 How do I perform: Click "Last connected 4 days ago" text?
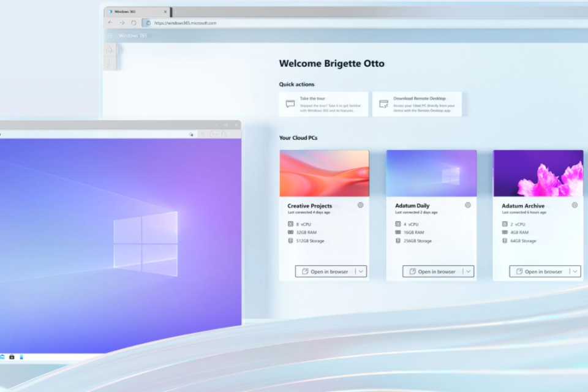pyautogui.click(x=309, y=213)
